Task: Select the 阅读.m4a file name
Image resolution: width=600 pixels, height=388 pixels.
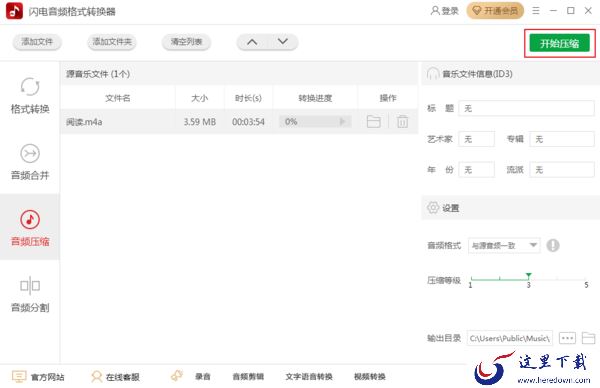Action: coord(84,122)
